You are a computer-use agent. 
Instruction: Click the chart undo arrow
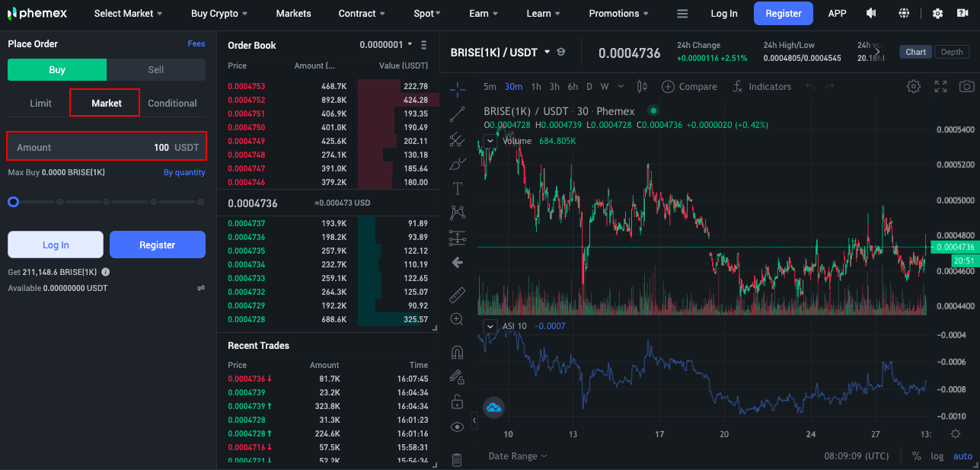tap(810, 87)
